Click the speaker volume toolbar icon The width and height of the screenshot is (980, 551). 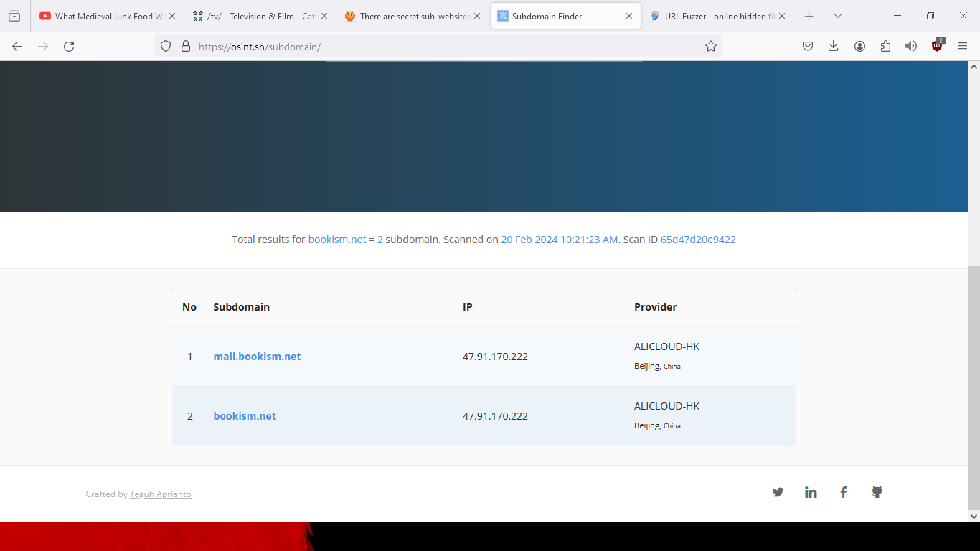pyautogui.click(x=911, y=46)
